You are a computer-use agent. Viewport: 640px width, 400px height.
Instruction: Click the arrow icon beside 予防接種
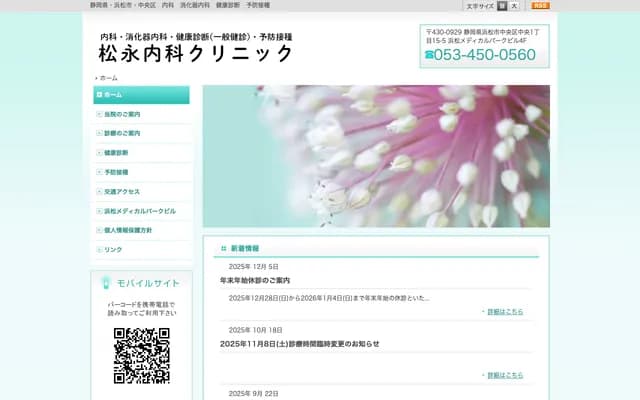pyautogui.click(x=99, y=172)
